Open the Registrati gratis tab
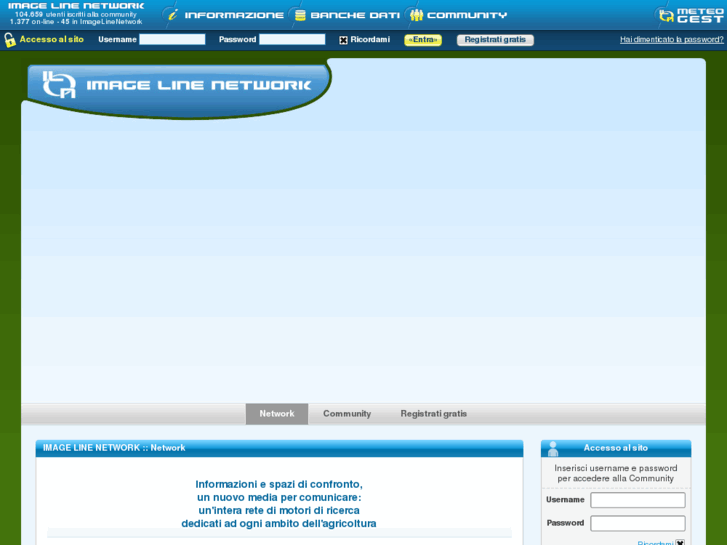Viewport: 727px width, 545px height. pyautogui.click(x=434, y=414)
